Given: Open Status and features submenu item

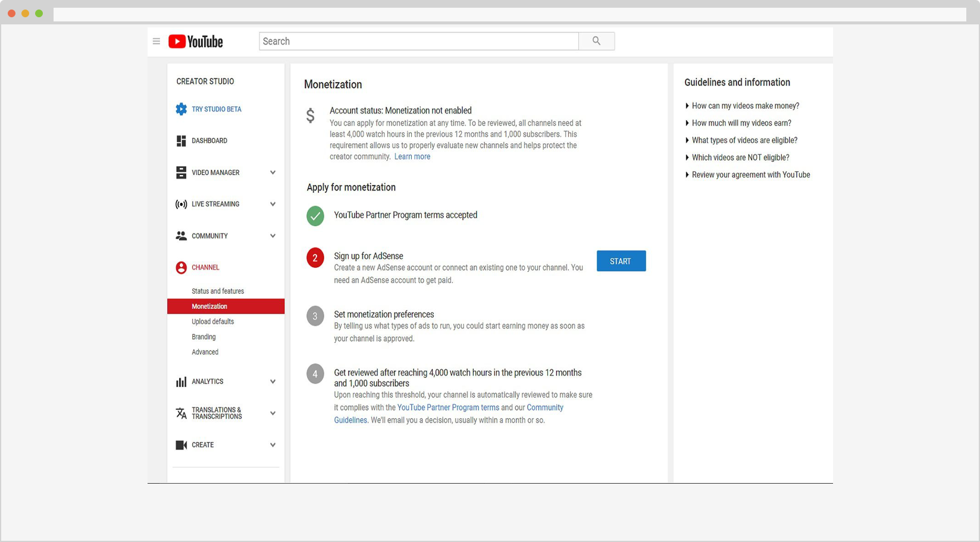Looking at the screenshot, I should tap(218, 292).
